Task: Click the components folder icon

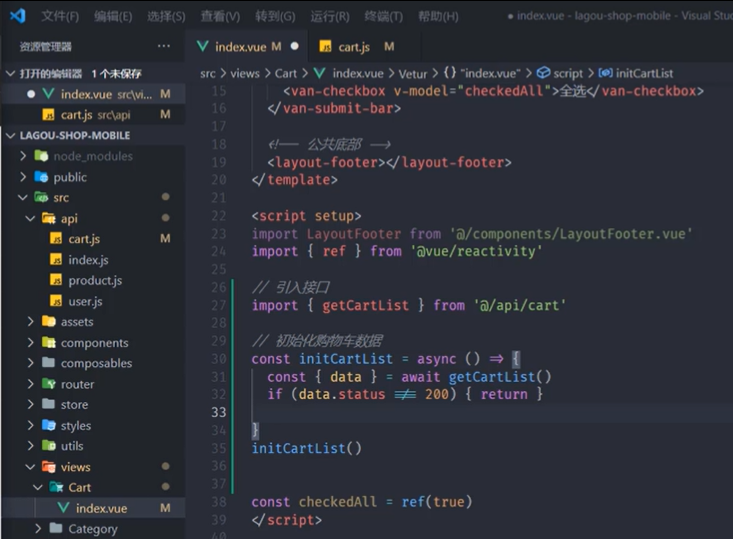Action: (49, 342)
